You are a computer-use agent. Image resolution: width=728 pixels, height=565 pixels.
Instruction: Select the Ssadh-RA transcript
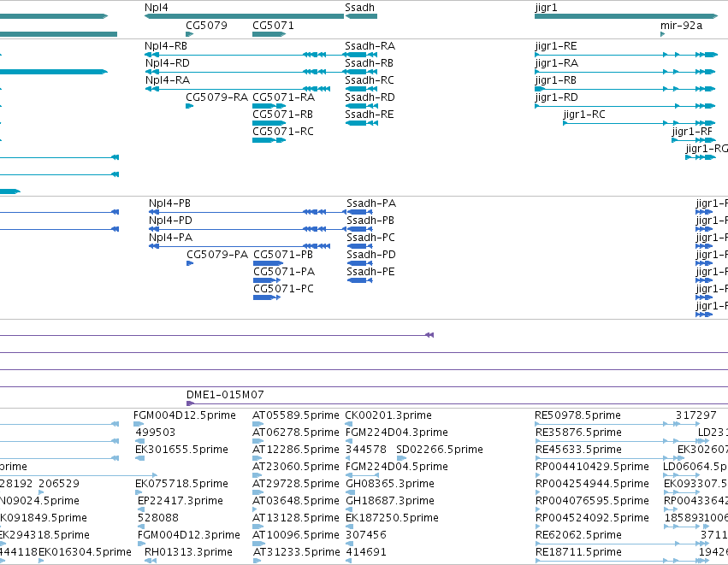tap(370, 46)
